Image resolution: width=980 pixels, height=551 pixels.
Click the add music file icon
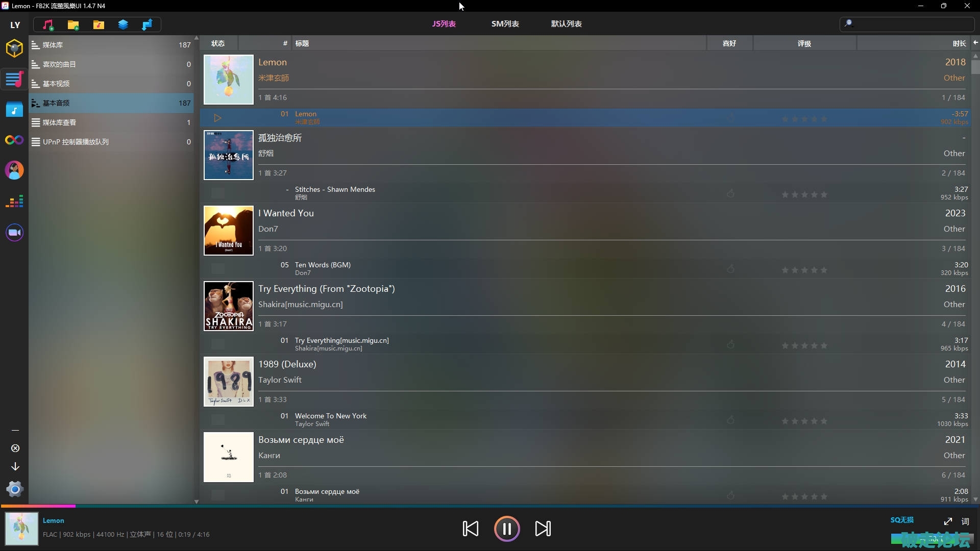[48, 24]
